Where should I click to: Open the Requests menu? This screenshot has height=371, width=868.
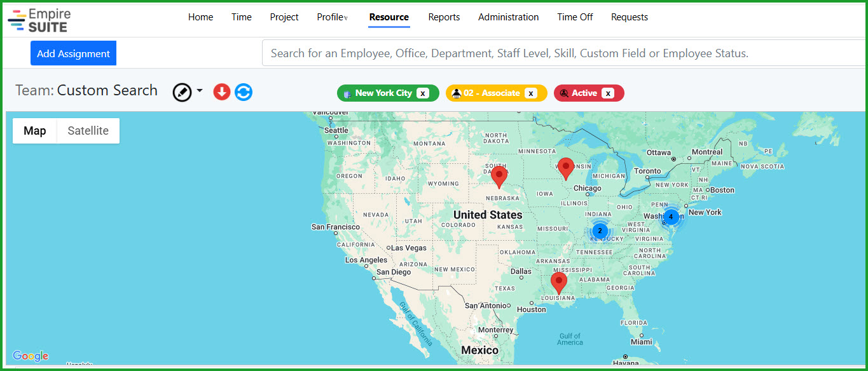(630, 17)
